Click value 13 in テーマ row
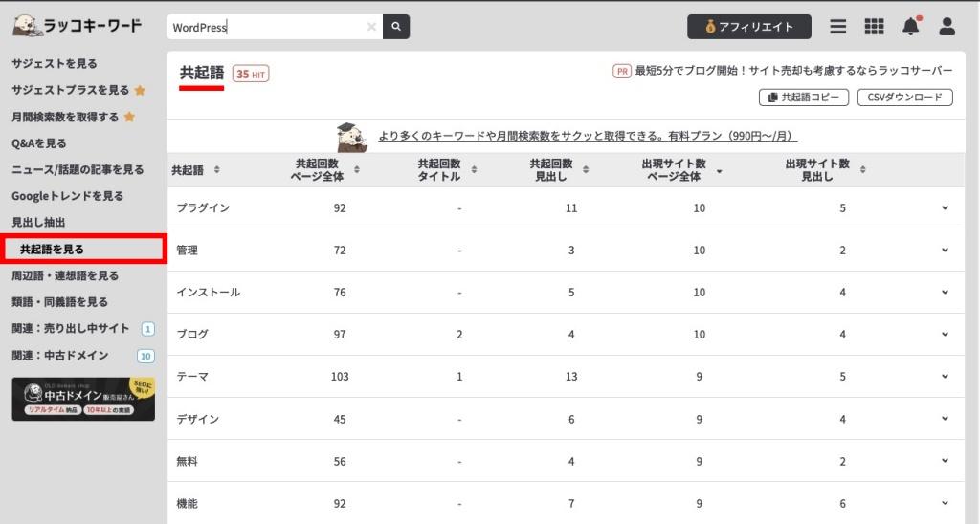This screenshot has width=980, height=524. tap(571, 377)
